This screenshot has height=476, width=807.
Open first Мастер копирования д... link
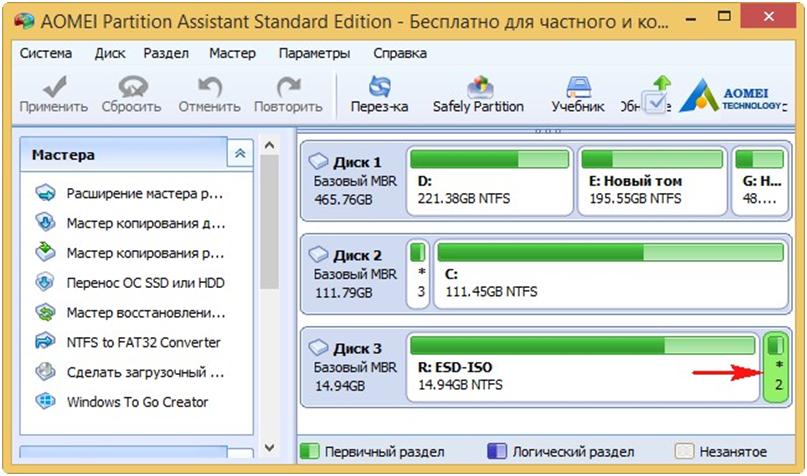point(146,223)
